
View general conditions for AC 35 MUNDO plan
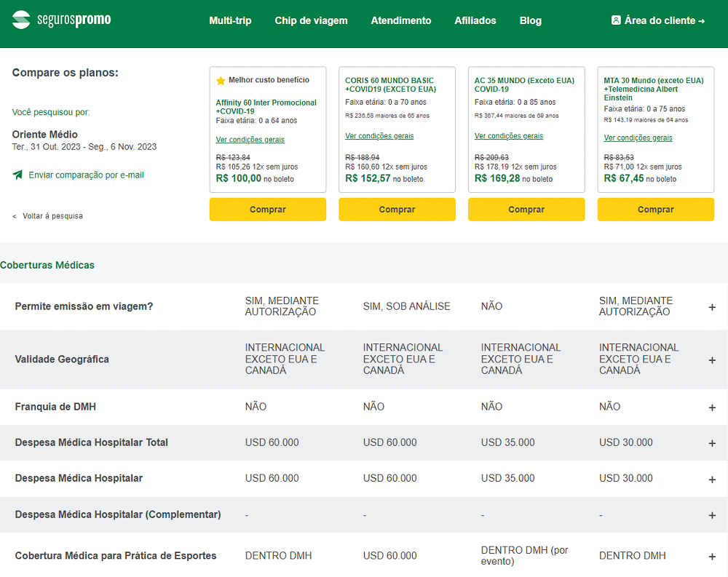pyautogui.click(x=509, y=135)
